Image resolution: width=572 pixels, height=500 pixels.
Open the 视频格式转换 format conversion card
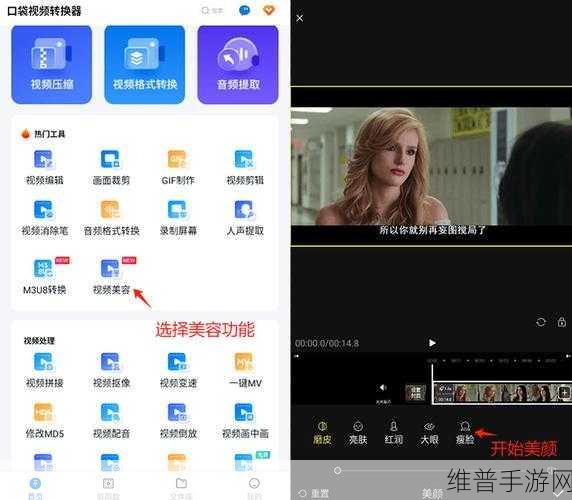click(x=144, y=65)
